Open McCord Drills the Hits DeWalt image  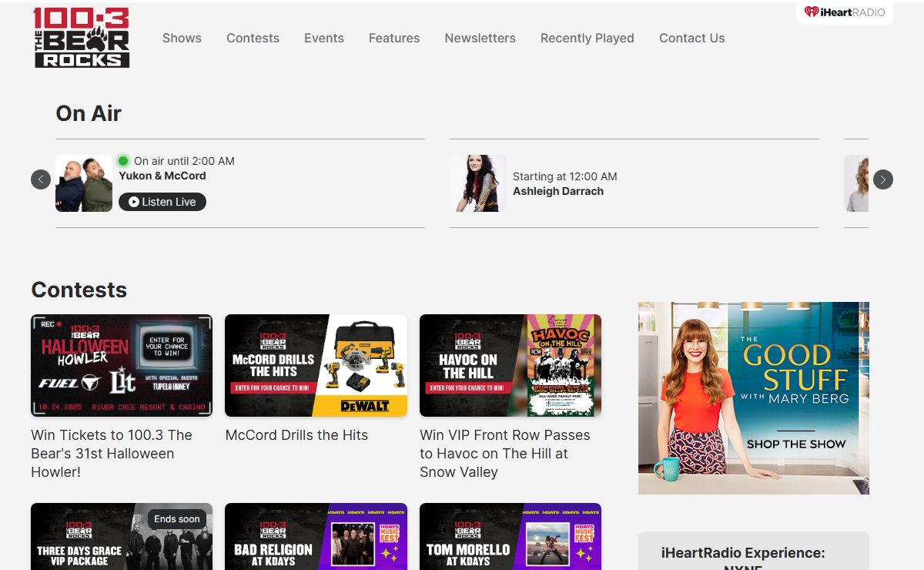click(x=316, y=365)
